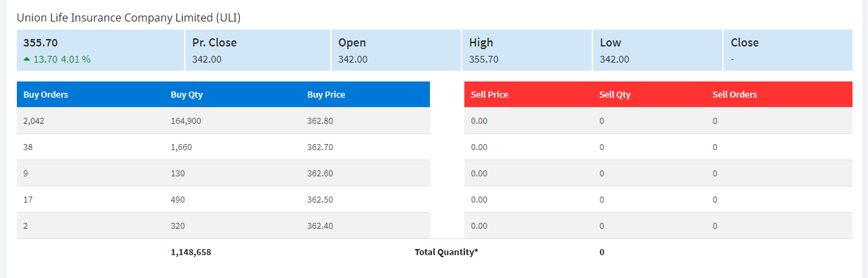Image resolution: width=868 pixels, height=278 pixels.
Task: Click the Total Quantity* label
Action: [446, 252]
